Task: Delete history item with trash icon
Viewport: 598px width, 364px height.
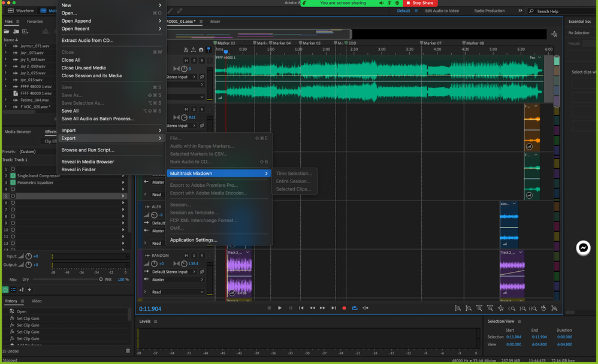Action: (128, 351)
